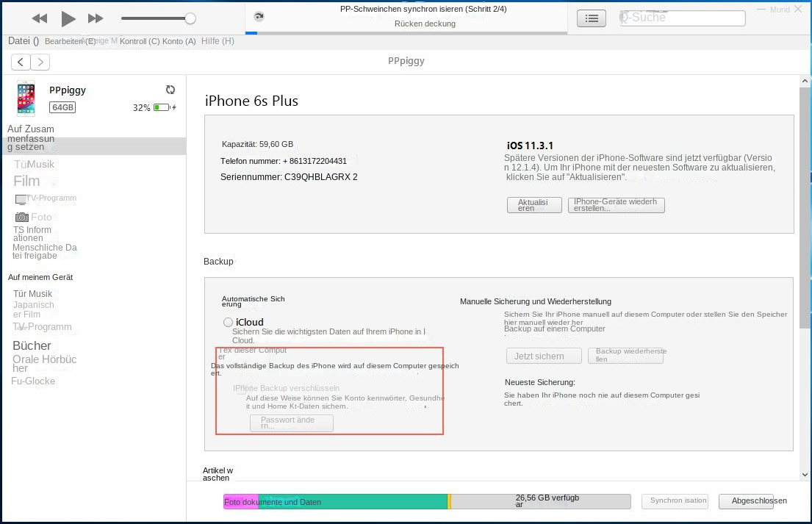
Task: Click the sync progress spinner icon
Action: point(259,17)
